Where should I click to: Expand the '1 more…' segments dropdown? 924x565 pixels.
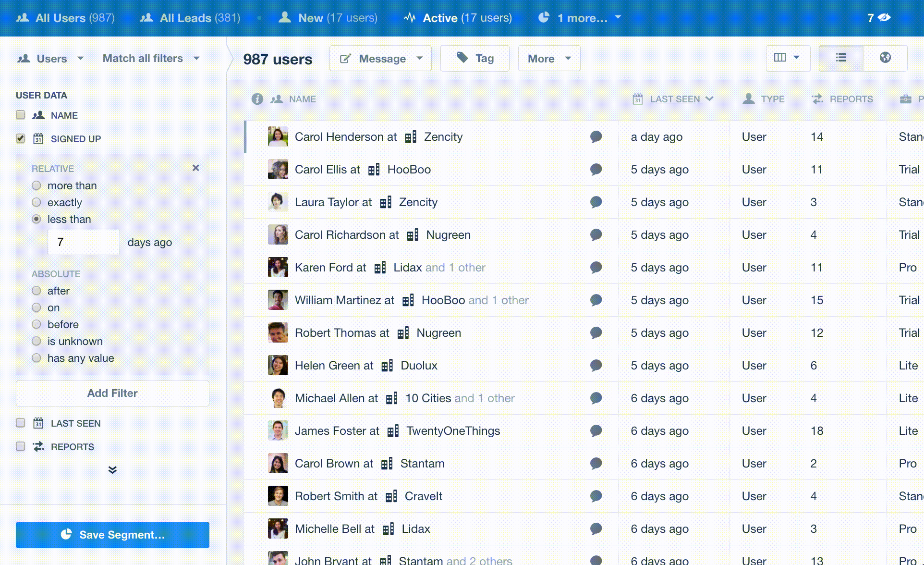(x=581, y=18)
